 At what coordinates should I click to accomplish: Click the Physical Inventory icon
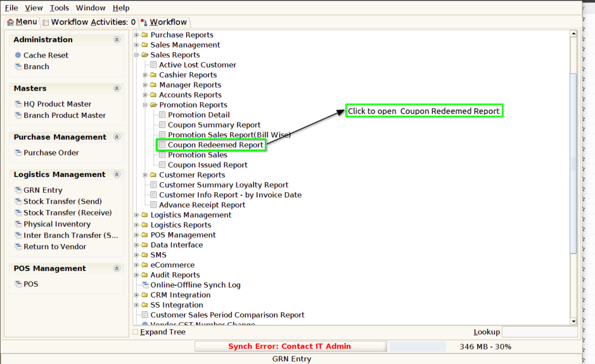(18, 224)
